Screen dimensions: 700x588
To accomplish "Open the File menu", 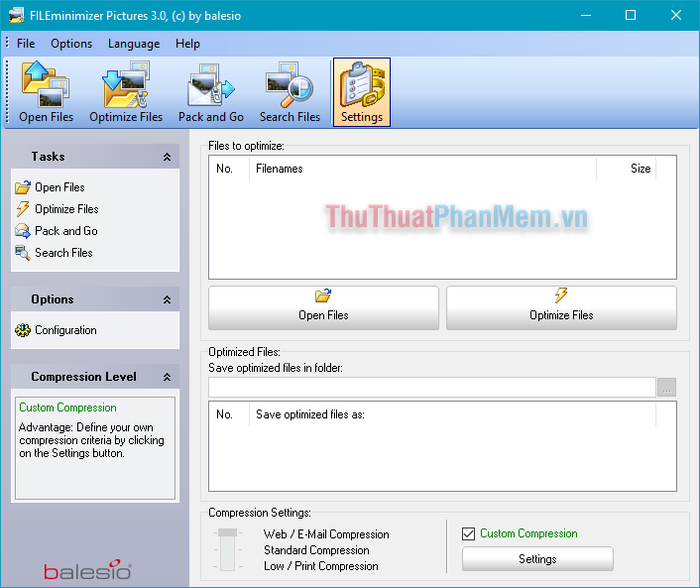I will [x=25, y=44].
